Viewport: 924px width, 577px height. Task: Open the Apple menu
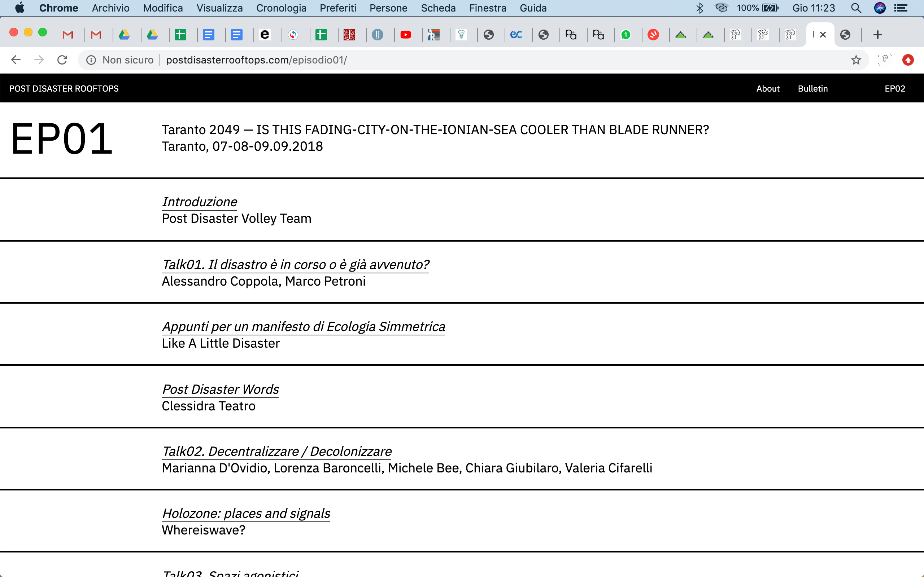pos(19,8)
